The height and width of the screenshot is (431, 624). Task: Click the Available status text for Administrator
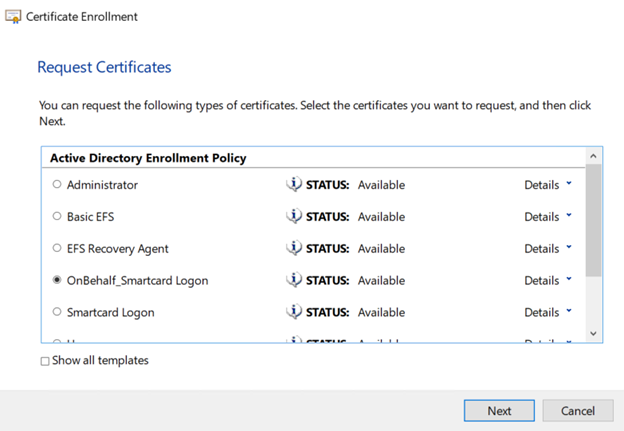click(381, 185)
